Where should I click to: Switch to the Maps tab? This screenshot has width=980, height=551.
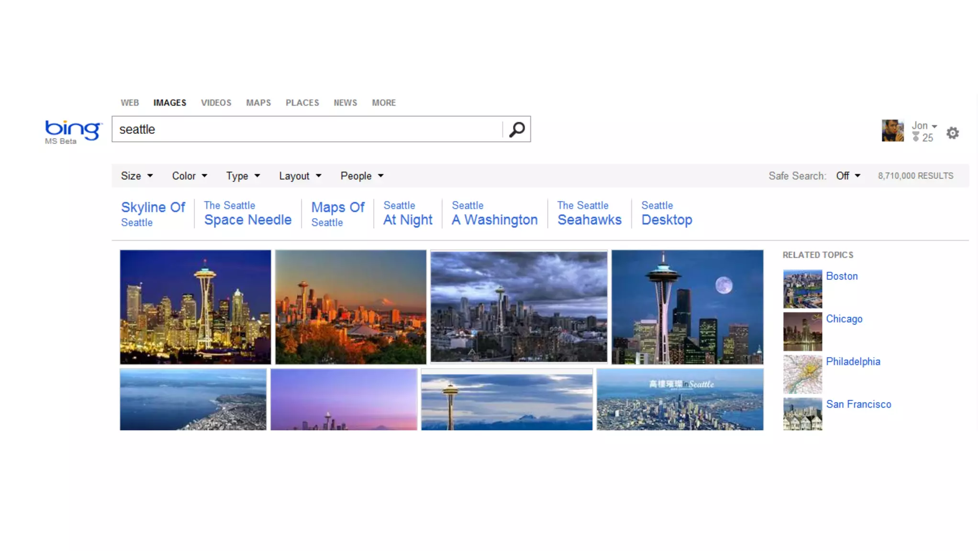click(x=258, y=103)
